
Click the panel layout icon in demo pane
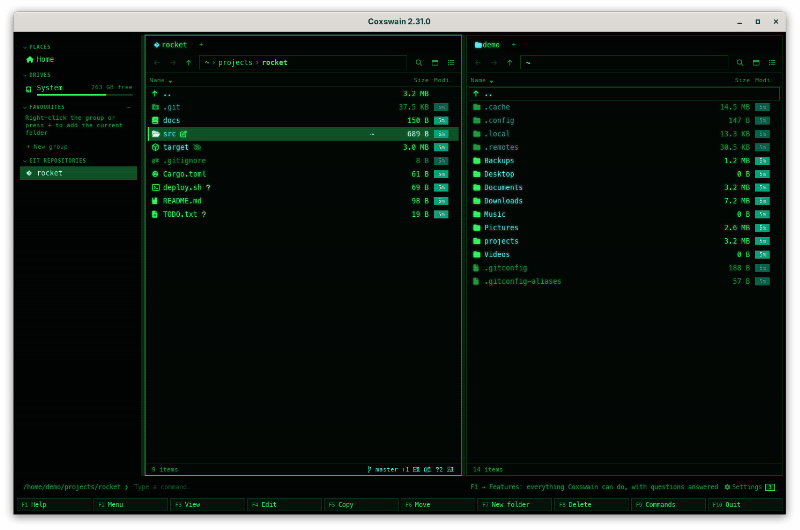(x=756, y=63)
